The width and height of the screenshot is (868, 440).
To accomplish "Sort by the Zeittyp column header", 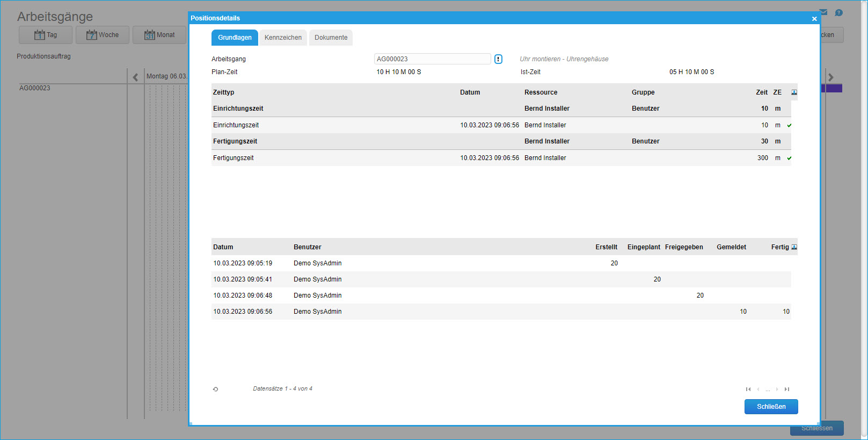I will click(224, 92).
